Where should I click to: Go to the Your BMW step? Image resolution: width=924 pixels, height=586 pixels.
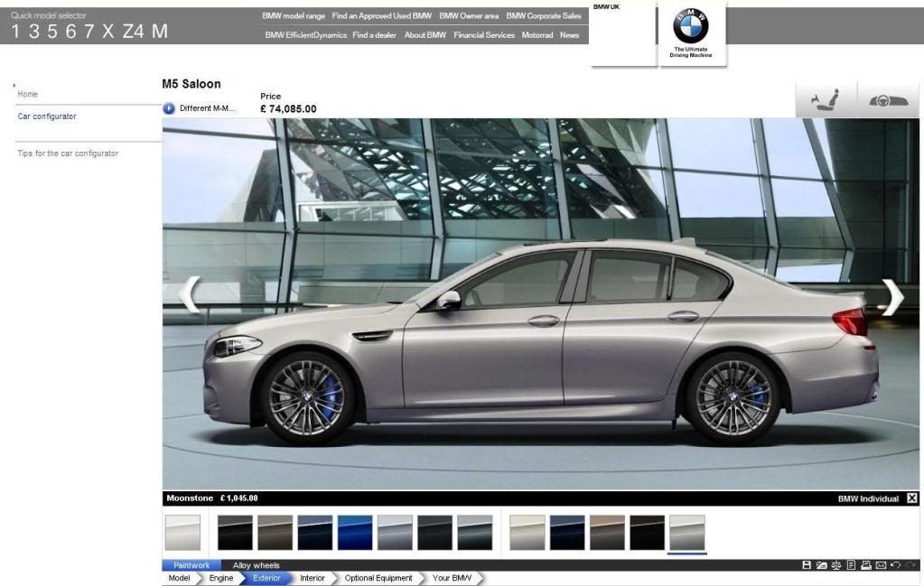click(452, 579)
